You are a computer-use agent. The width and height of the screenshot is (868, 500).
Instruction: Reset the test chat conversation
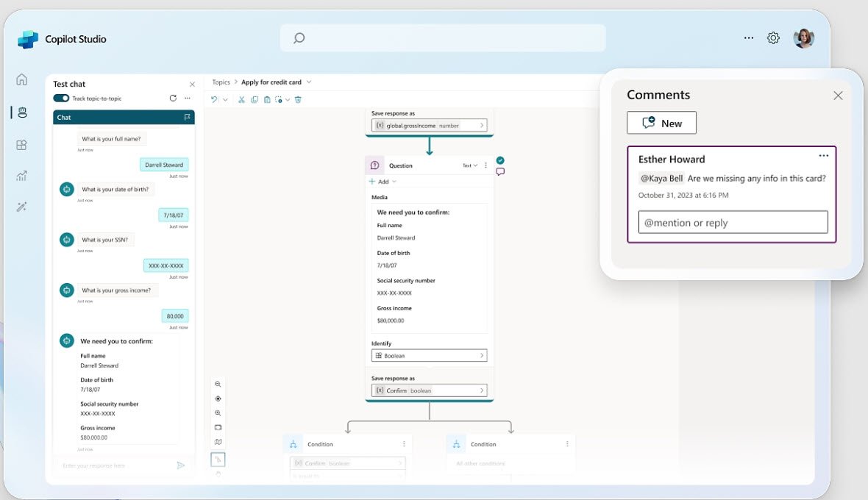[173, 98]
